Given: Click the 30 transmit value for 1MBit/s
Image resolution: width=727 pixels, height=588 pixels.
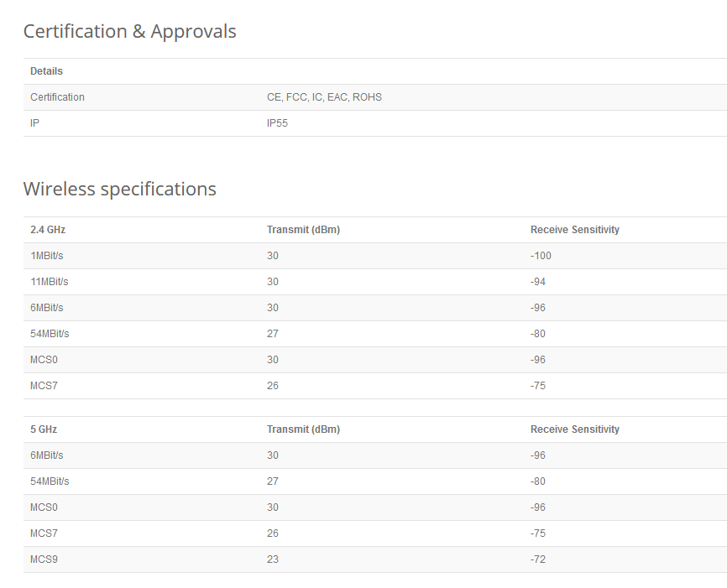Looking at the screenshot, I should coord(273,256).
